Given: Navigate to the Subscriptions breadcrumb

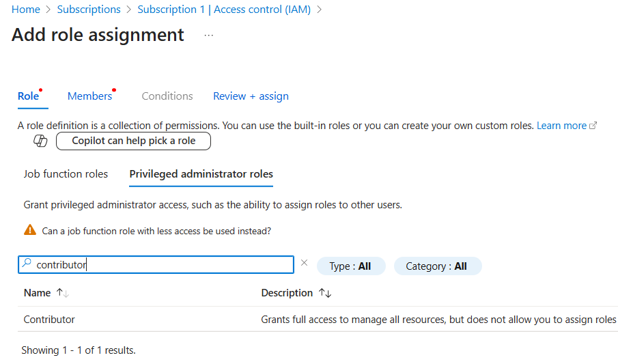Looking at the screenshot, I should pyautogui.click(x=89, y=10).
